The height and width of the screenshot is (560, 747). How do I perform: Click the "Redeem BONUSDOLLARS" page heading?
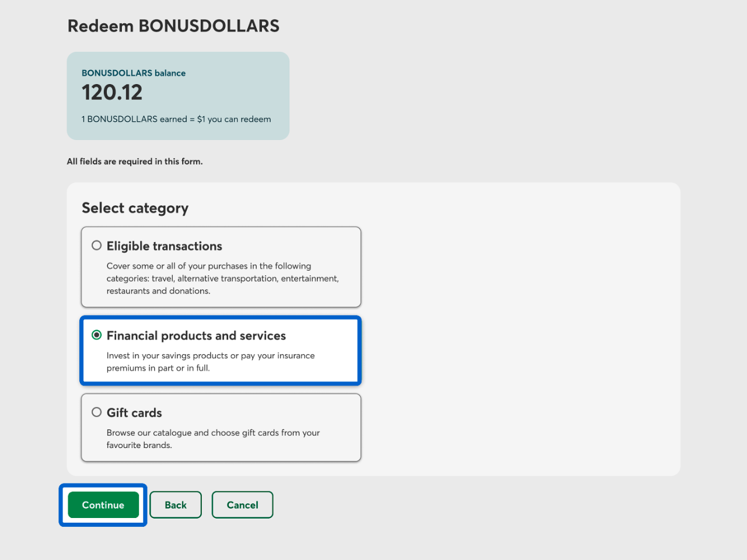173,26
